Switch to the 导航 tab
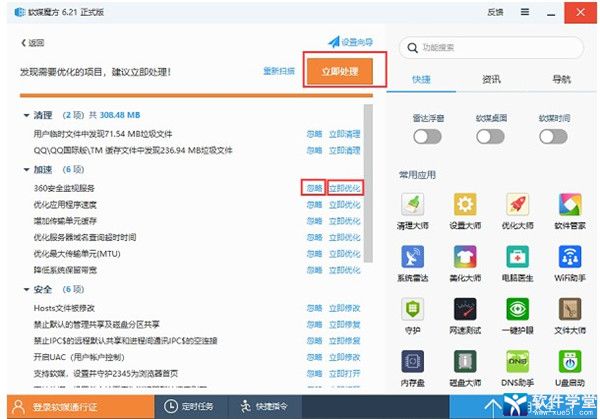Image resolution: width=600 pixels, height=419 pixels. 561,80
